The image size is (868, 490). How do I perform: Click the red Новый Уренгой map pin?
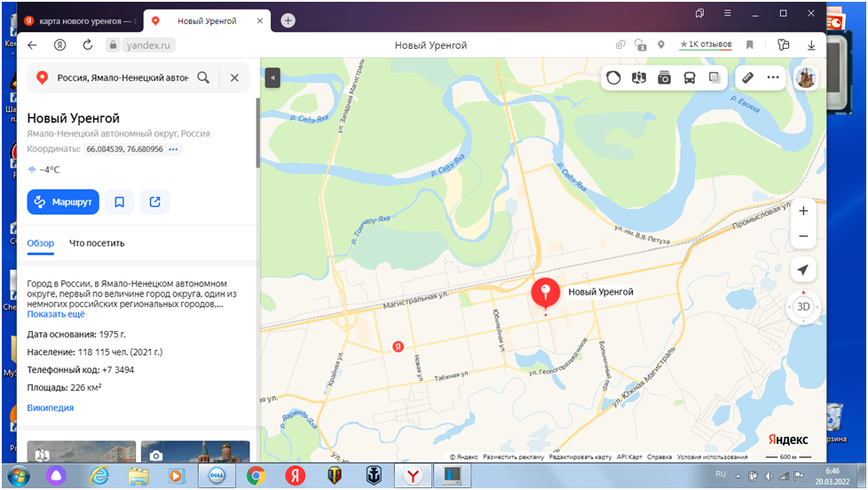click(x=545, y=294)
